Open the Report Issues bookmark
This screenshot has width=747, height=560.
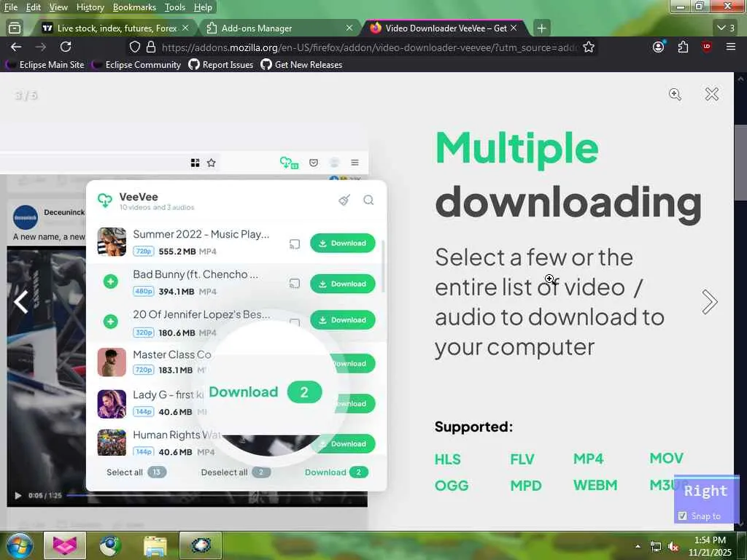point(221,65)
